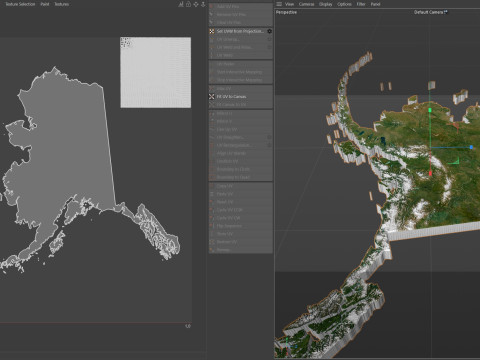Click the Line Up UV icon
The height and width of the screenshot is (360, 480).
(211, 129)
